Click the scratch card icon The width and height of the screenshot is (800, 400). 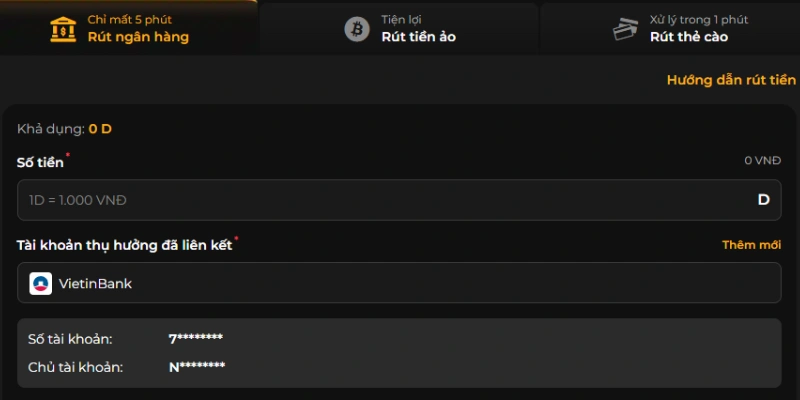click(x=626, y=29)
